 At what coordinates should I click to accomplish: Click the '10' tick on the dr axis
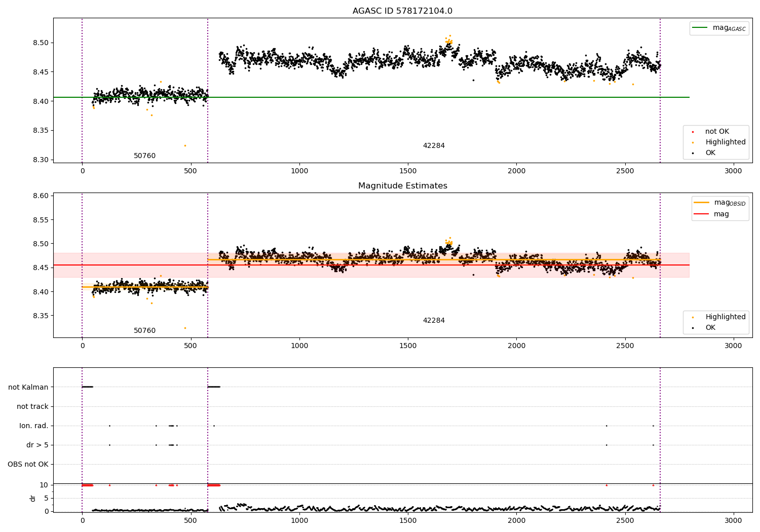click(44, 485)
